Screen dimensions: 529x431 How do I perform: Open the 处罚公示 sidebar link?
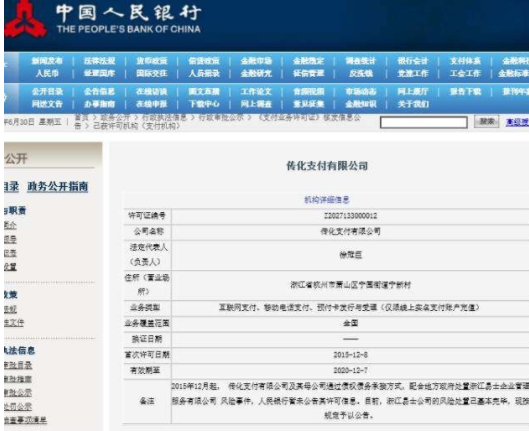coord(18,407)
